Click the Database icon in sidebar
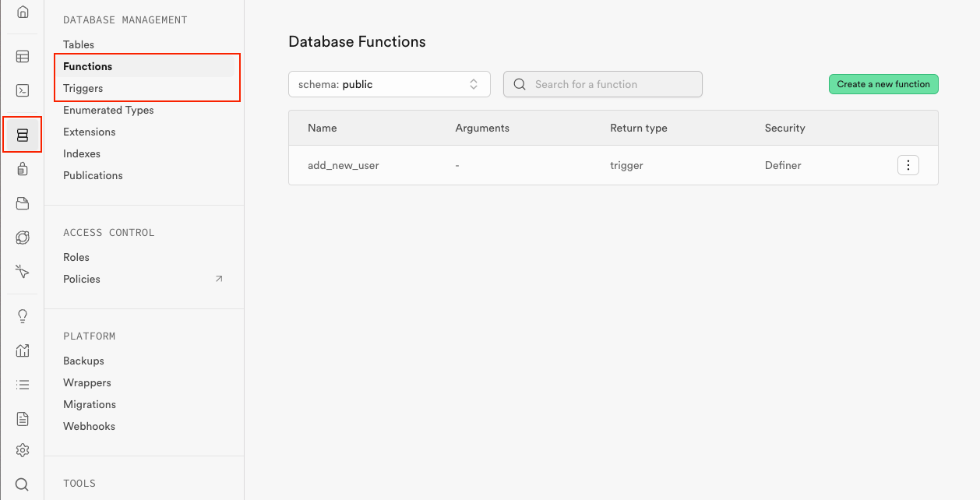This screenshot has width=980, height=500. tap(23, 135)
